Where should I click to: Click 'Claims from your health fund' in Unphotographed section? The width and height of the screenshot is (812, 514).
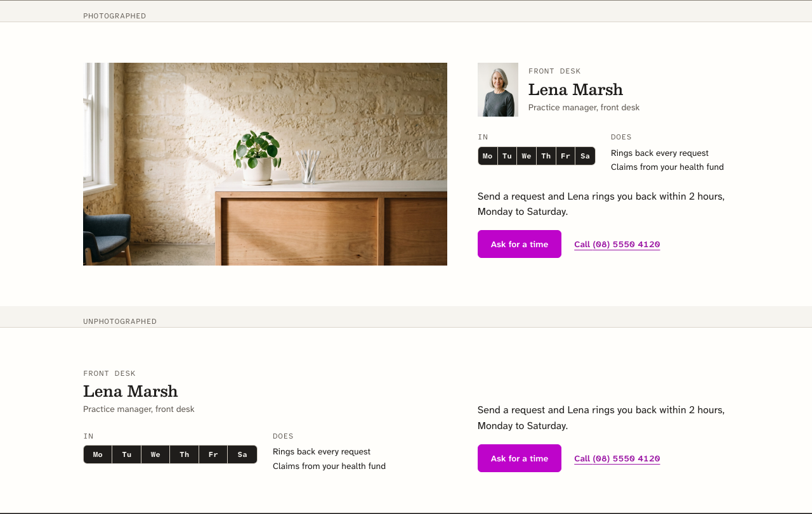[x=329, y=466]
